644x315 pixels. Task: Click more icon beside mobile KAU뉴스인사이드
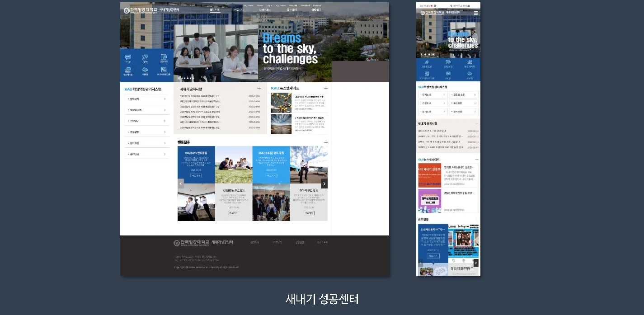tap(476, 160)
